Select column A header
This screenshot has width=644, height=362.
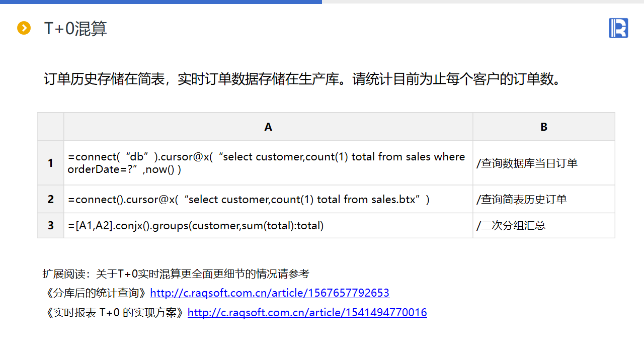point(268,127)
